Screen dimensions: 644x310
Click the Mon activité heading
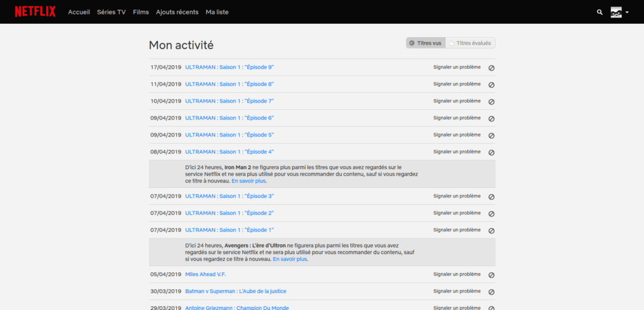point(181,45)
